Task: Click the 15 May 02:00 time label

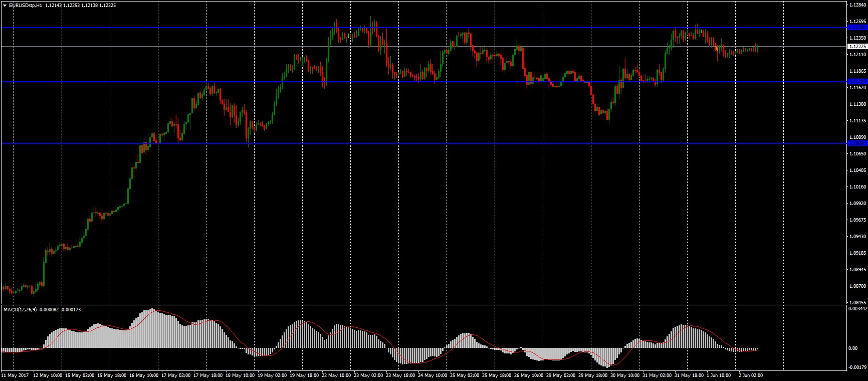Action: [80, 375]
